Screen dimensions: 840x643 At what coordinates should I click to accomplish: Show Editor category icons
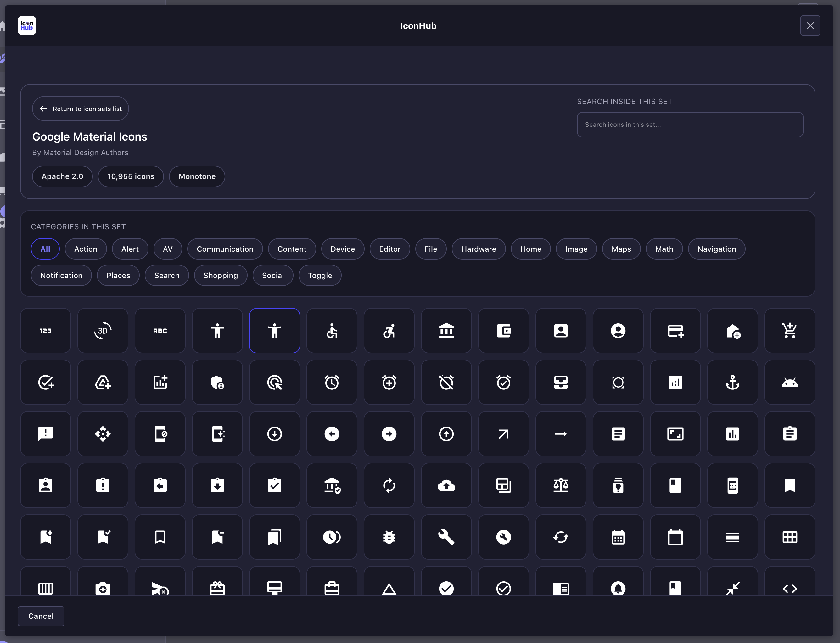point(390,249)
